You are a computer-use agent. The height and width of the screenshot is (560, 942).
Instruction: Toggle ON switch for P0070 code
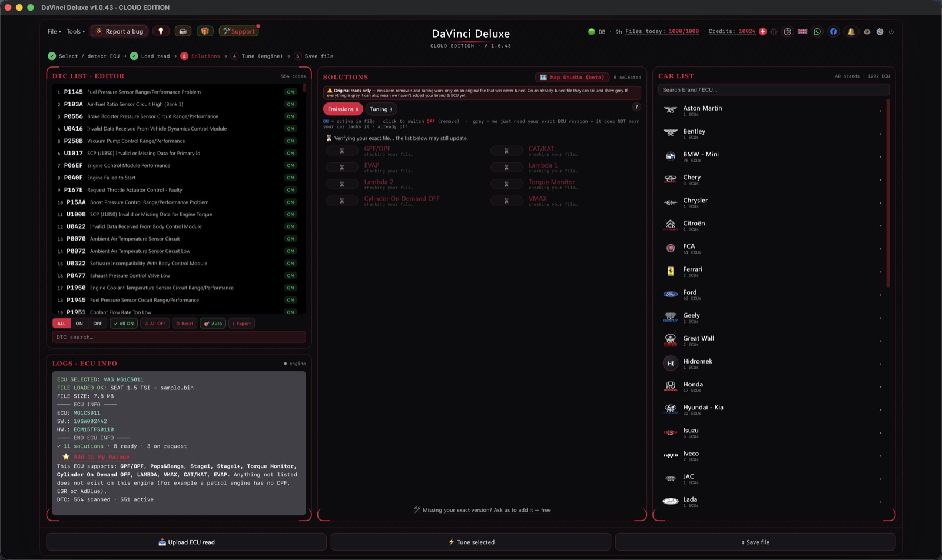(290, 239)
